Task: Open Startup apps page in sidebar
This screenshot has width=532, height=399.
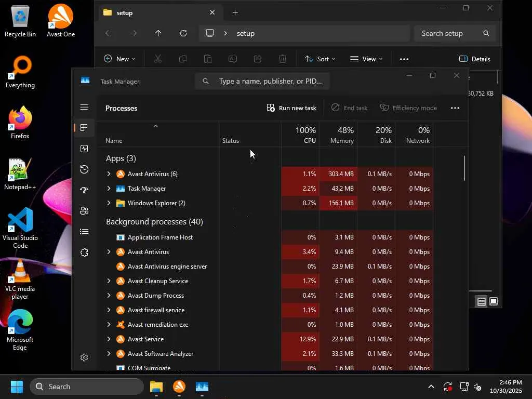Action: [x=84, y=190]
